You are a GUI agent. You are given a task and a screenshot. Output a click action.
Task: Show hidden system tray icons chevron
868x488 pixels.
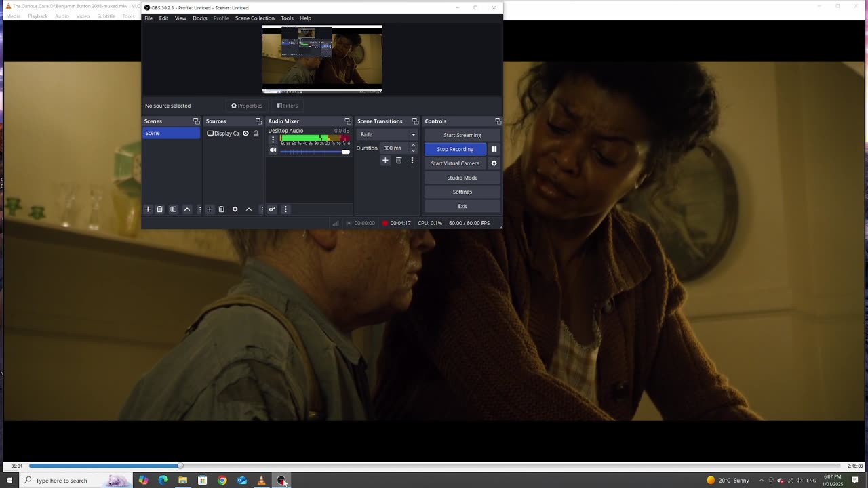[761, 481]
